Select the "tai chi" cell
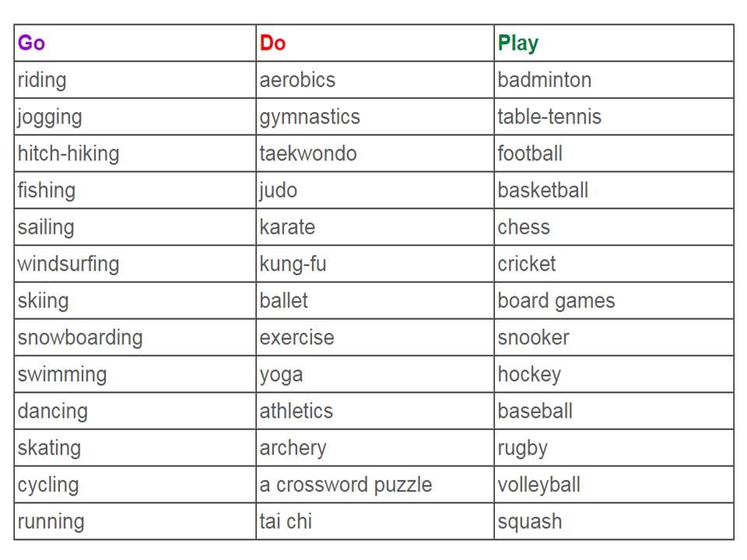This screenshot has width=747, height=560. 286,521
